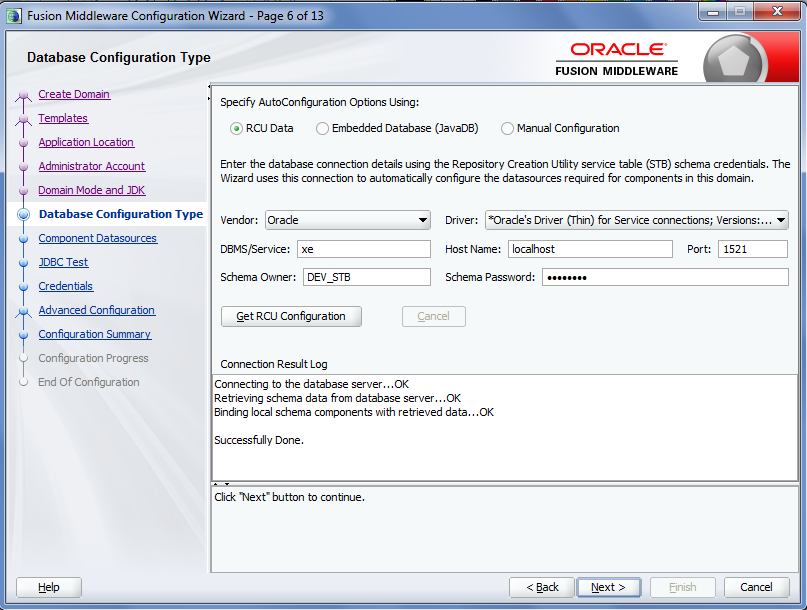This screenshot has width=807, height=610.
Task: Close the Configuration Wizard window
Action: 777,11
